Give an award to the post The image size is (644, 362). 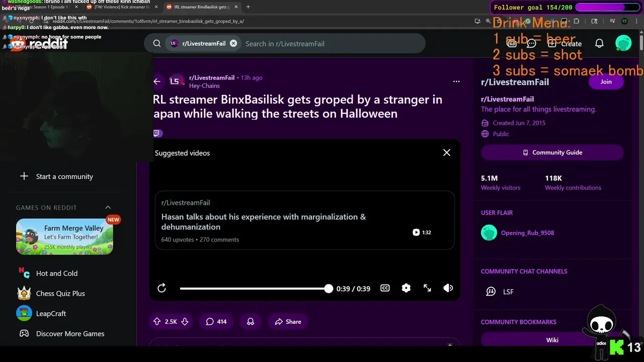(250, 322)
